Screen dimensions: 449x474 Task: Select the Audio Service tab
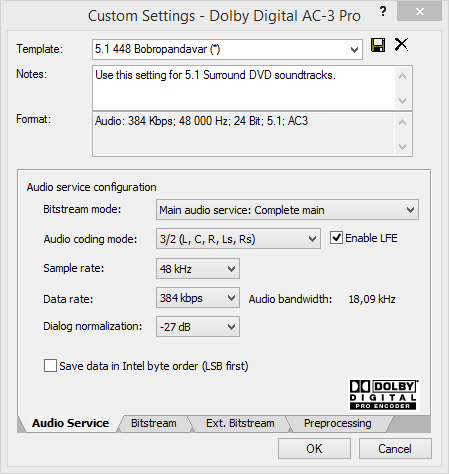click(70, 423)
